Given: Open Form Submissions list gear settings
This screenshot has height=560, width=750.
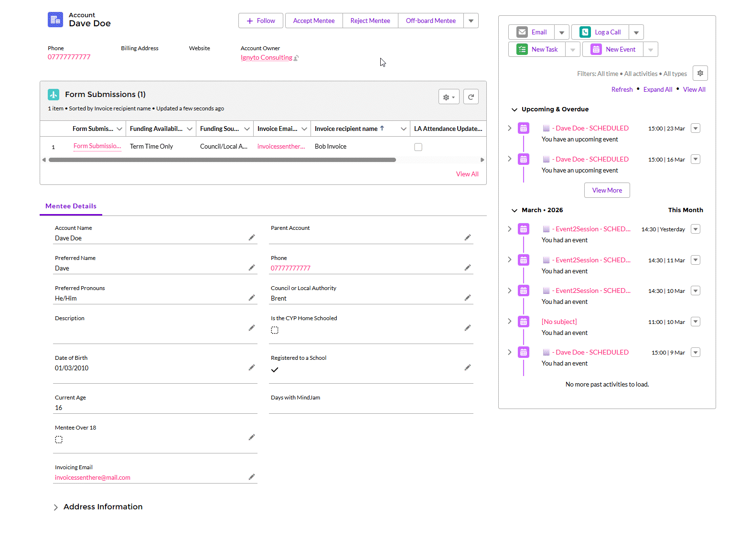Looking at the screenshot, I should pos(449,97).
